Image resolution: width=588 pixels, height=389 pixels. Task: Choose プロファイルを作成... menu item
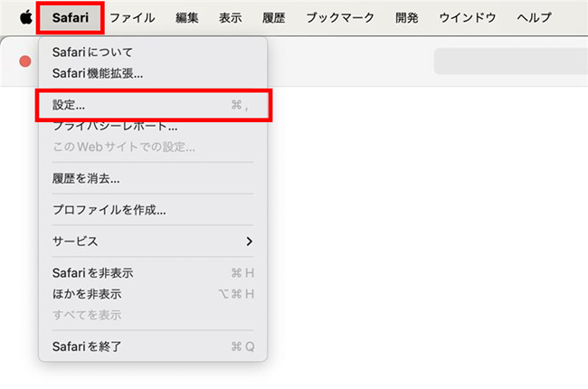click(153, 210)
